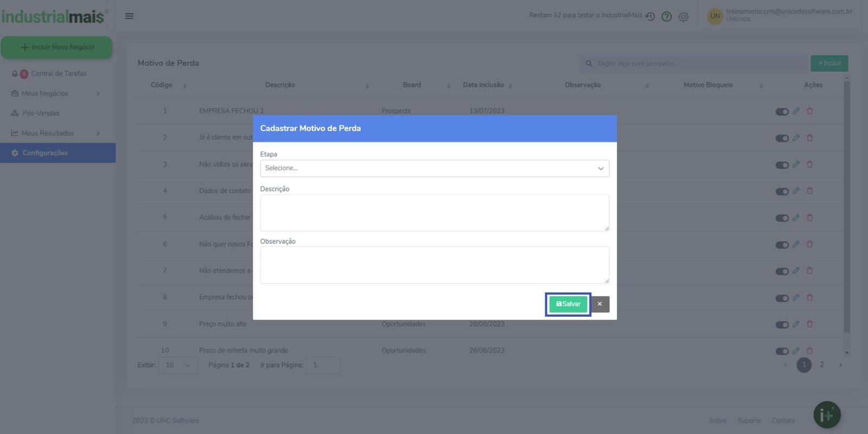Open the Etapa dropdown

coord(435,168)
